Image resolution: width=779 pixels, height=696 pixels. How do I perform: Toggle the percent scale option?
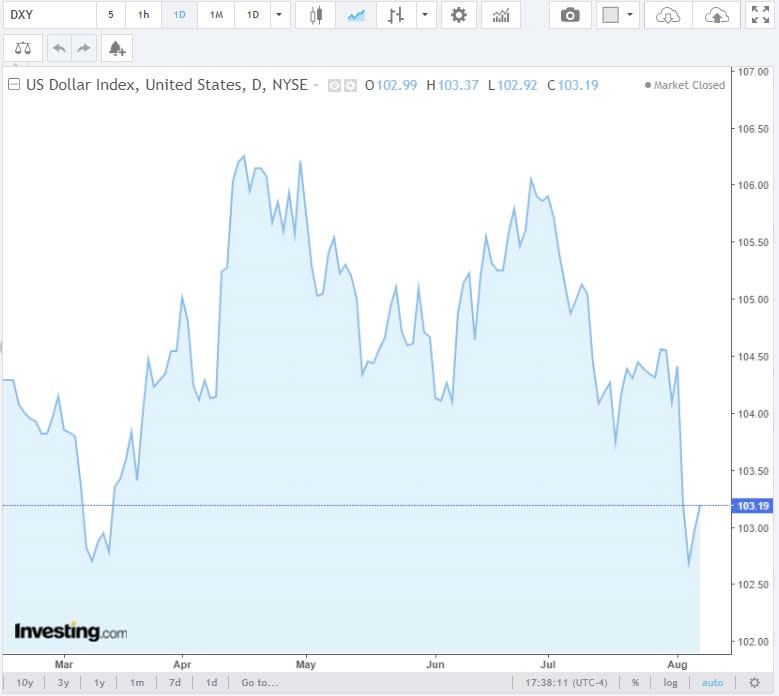634,683
